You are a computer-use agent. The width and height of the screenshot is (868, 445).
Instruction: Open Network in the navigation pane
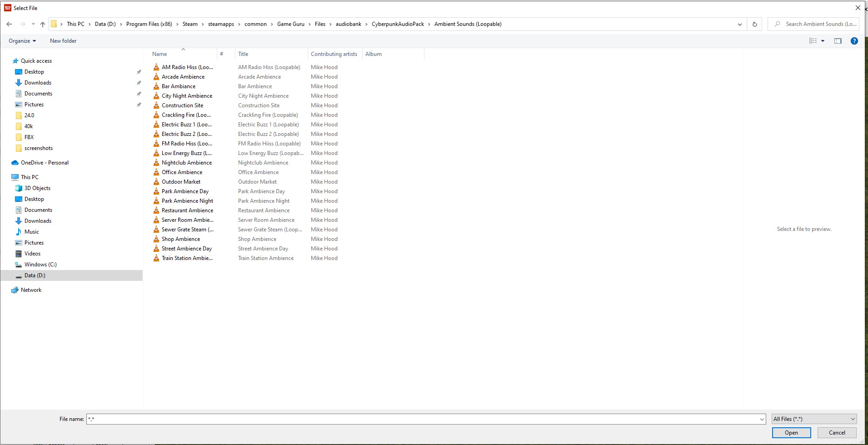[31, 290]
